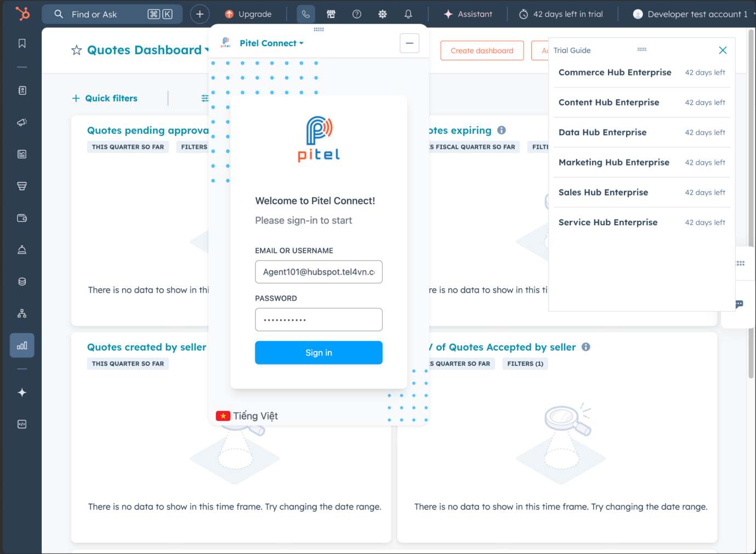Focus the Email or Username field
The height and width of the screenshot is (554, 756).
(x=319, y=272)
